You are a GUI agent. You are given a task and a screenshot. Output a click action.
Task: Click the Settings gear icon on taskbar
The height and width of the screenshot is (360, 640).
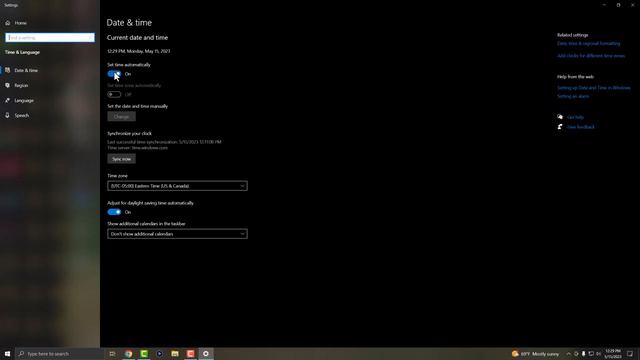pos(206,354)
